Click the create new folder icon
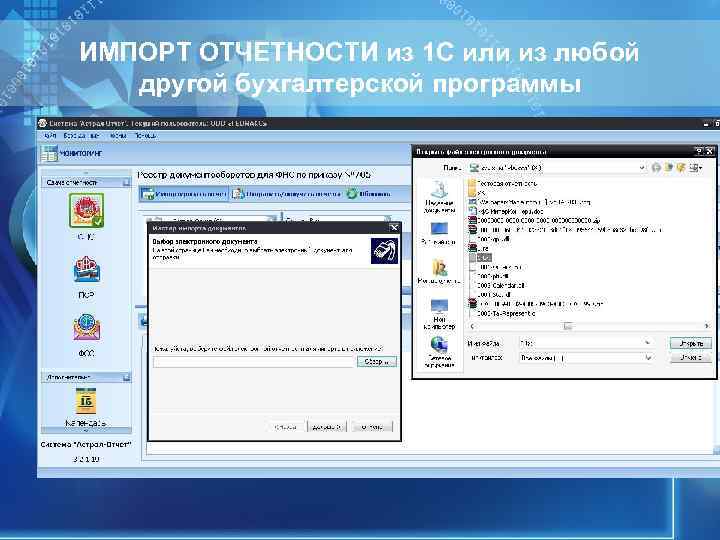Image resolution: width=720 pixels, height=540 pixels. coord(681,168)
